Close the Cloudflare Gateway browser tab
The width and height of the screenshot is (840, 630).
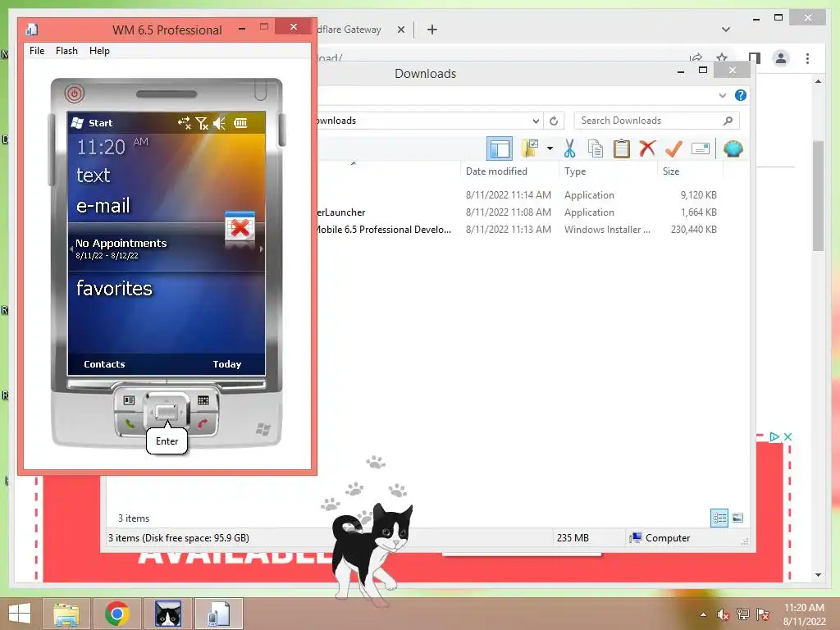[400, 30]
